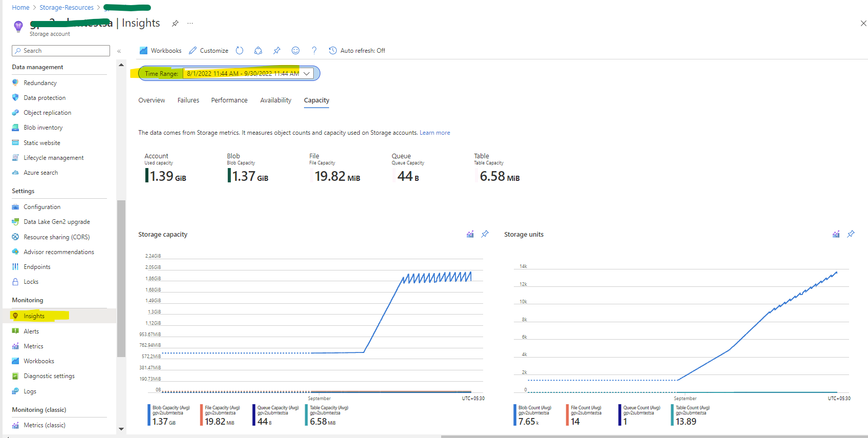Screen dimensions: 868x438
Task: Select Blob Count (Avg) legend entry
Action: point(533,415)
